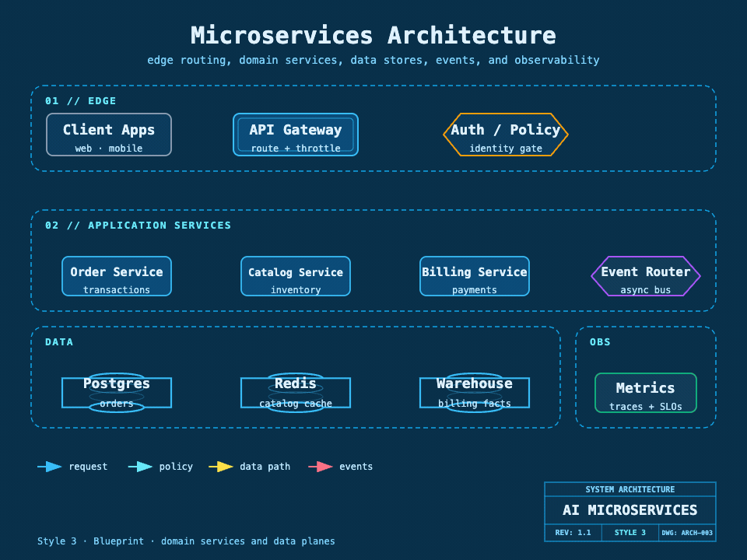Click 'billing facts' caption under Warehouse
Image resolution: width=747 pixels, height=560 pixels.
point(475,404)
